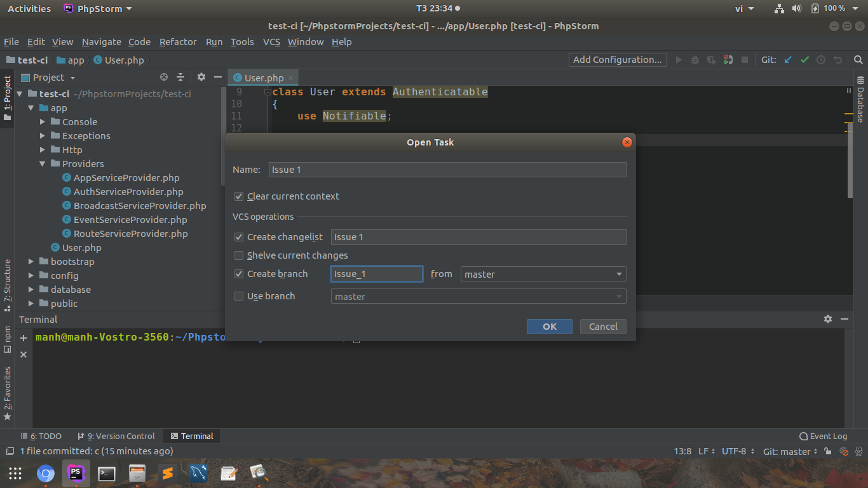Click the Git commit checkmark icon
The height and width of the screenshot is (488, 868).
pyautogui.click(x=804, y=60)
